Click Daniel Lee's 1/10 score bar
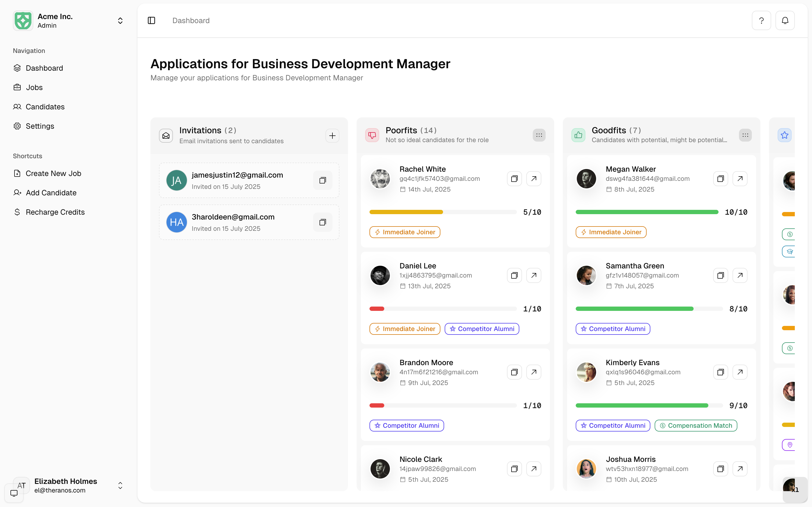The width and height of the screenshot is (812, 507). tap(443, 309)
